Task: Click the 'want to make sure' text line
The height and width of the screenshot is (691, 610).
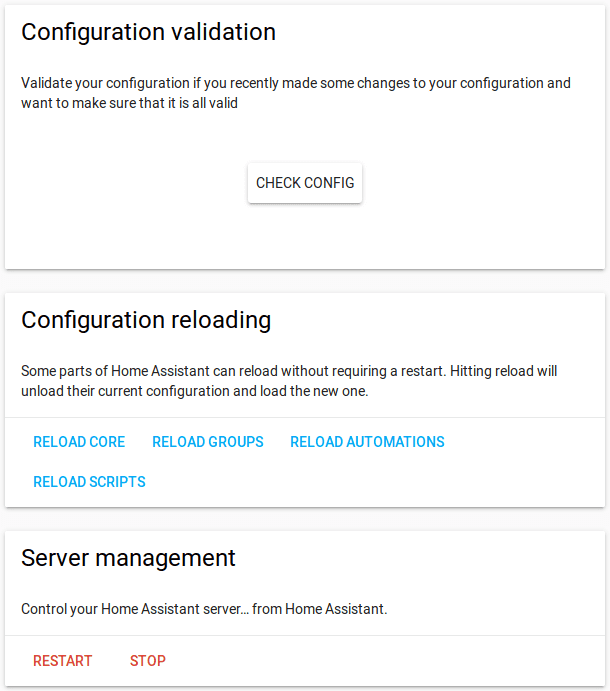Action: tap(129, 102)
